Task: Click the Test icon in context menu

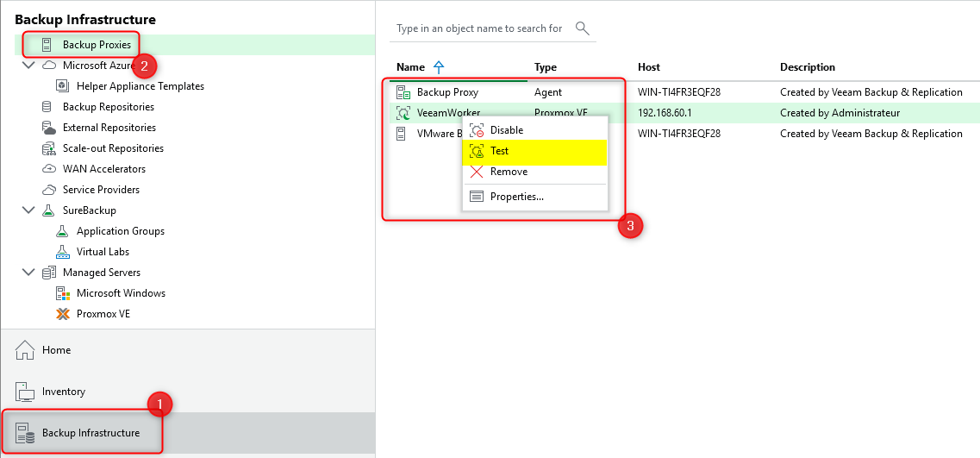Action: (477, 151)
